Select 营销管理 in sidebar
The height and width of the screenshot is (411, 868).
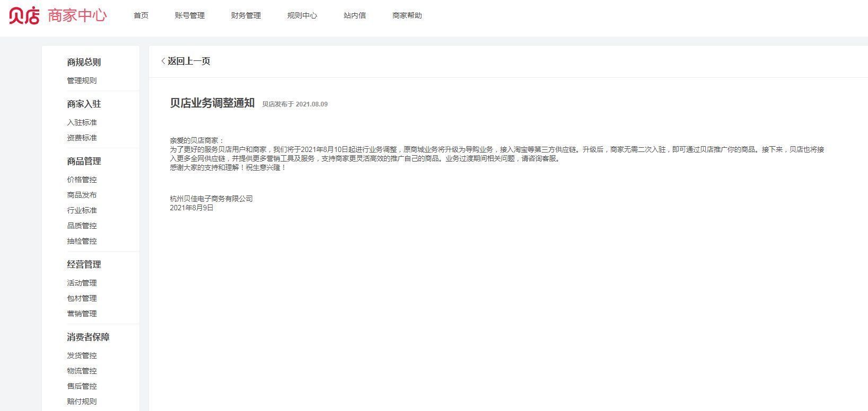[82, 314]
